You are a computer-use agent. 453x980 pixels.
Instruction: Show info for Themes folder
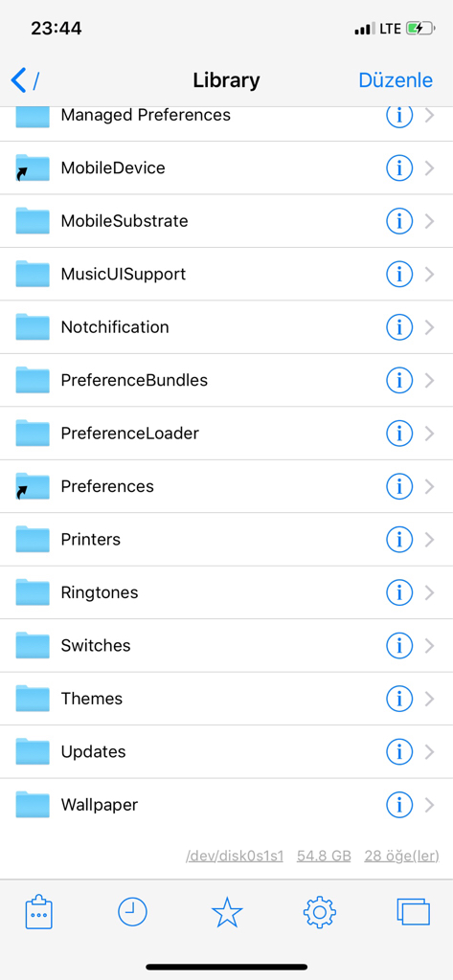point(399,698)
